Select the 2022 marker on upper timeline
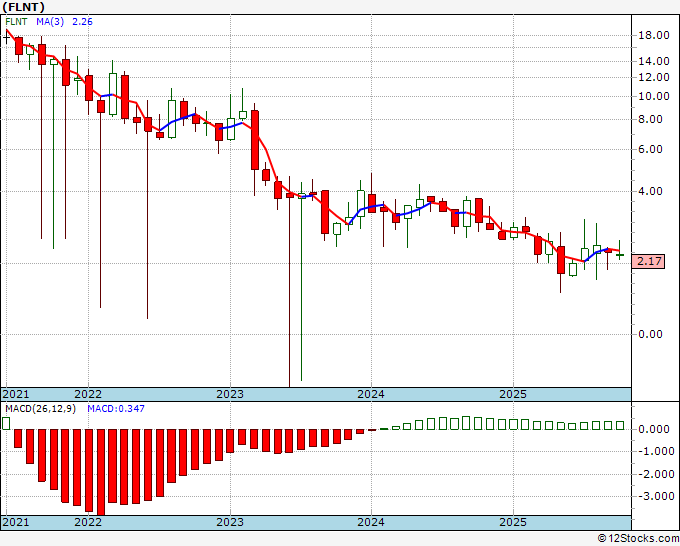The height and width of the screenshot is (546, 680). (88, 394)
